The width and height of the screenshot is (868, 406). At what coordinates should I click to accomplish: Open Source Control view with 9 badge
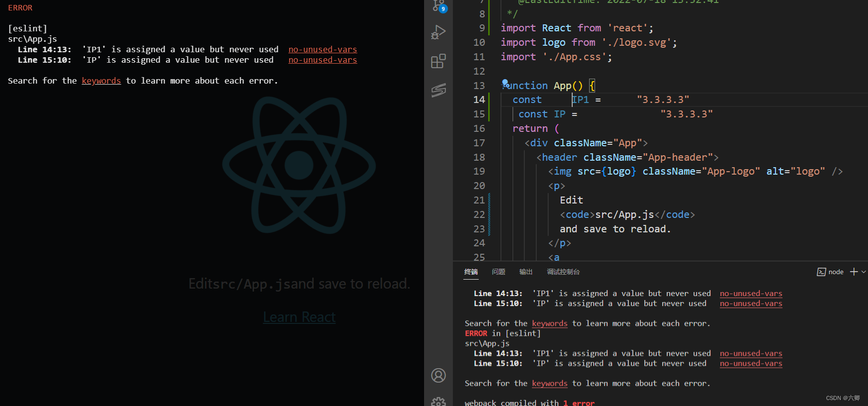pos(439,5)
